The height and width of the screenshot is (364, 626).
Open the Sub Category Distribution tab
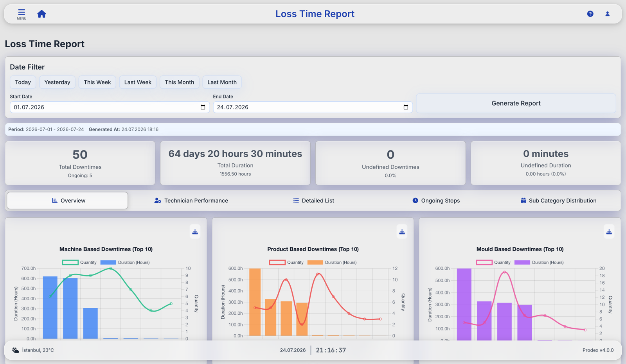point(559,201)
